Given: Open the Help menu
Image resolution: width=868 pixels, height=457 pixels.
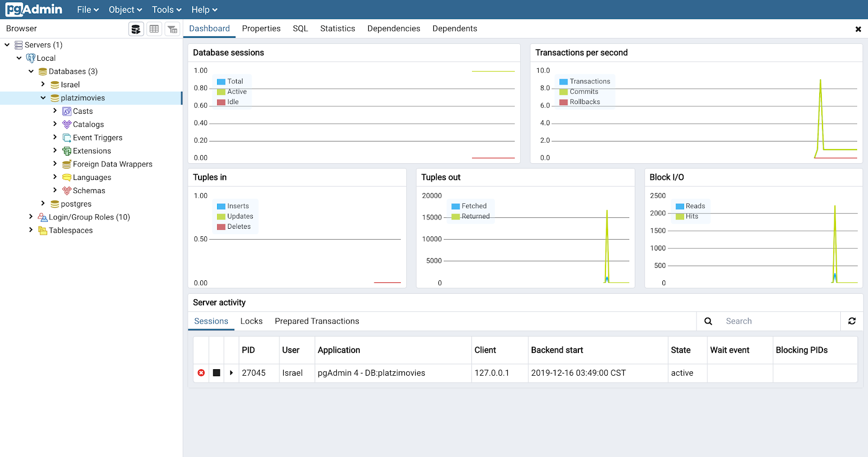Looking at the screenshot, I should point(205,10).
